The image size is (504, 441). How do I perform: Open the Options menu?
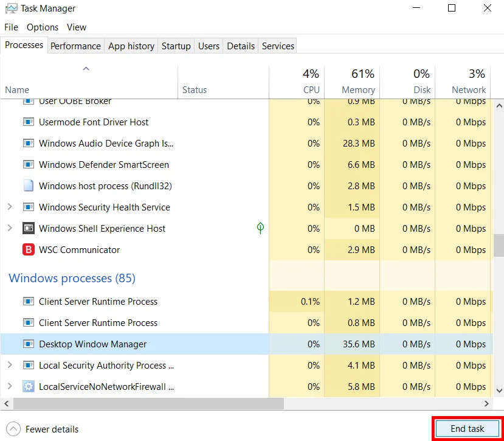(x=42, y=27)
